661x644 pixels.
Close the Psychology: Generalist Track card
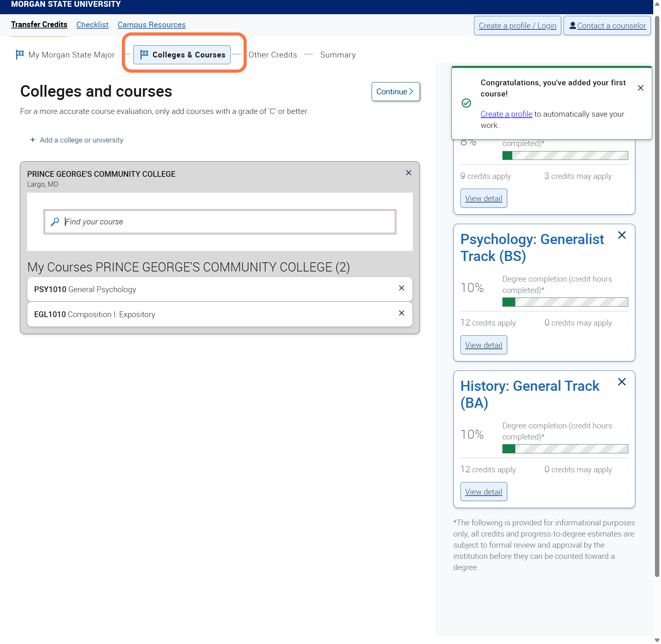click(621, 235)
